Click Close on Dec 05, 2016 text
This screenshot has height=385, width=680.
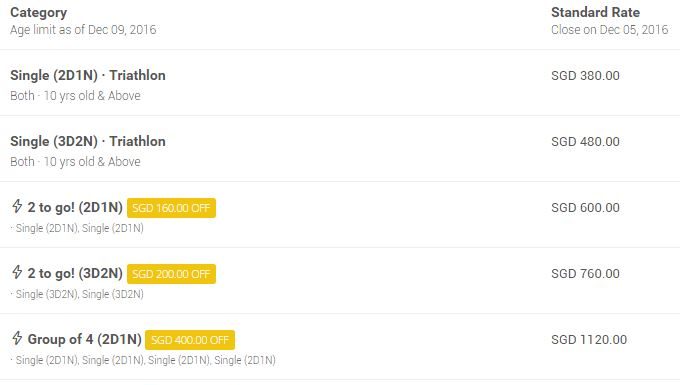pyautogui.click(x=610, y=29)
